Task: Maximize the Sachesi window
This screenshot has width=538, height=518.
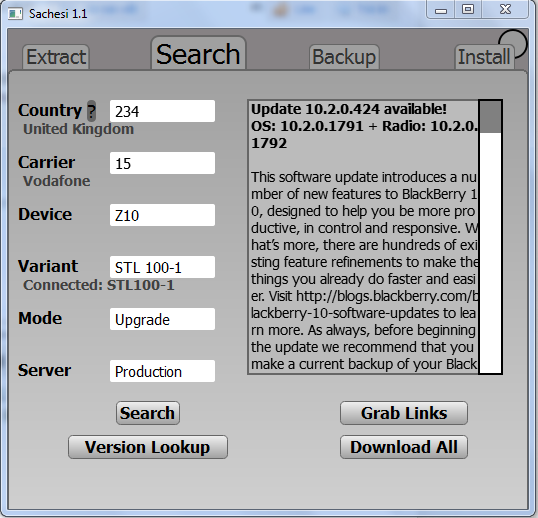Action: [468, 9]
